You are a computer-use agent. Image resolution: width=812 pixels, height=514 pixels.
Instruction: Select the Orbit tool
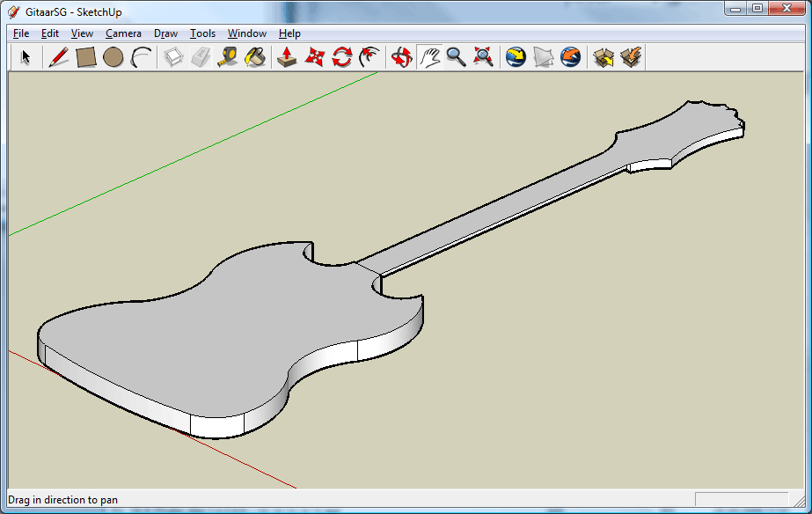401,57
